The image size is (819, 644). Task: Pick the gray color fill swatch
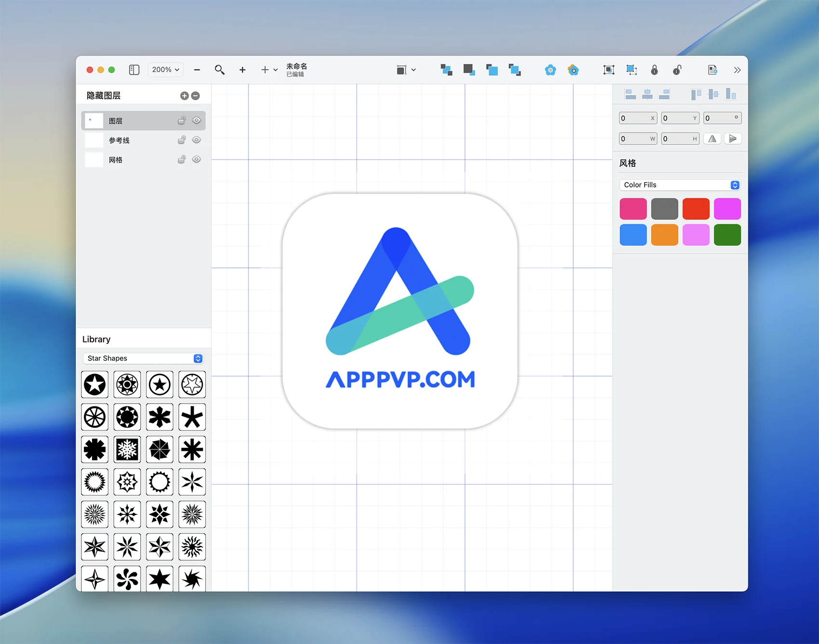coord(664,209)
